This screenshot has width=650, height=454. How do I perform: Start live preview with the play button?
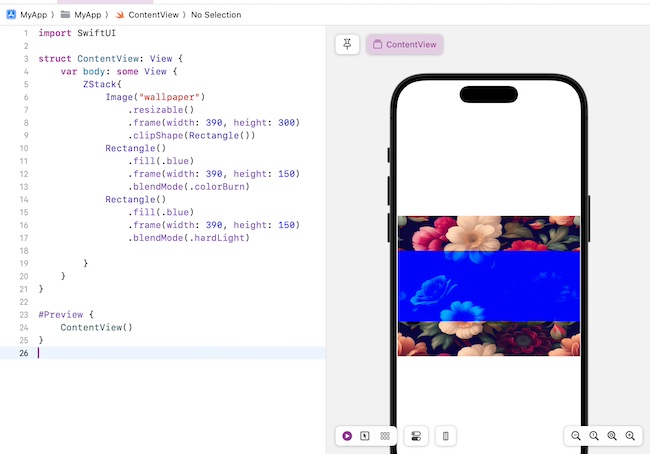tap(347, 436)
